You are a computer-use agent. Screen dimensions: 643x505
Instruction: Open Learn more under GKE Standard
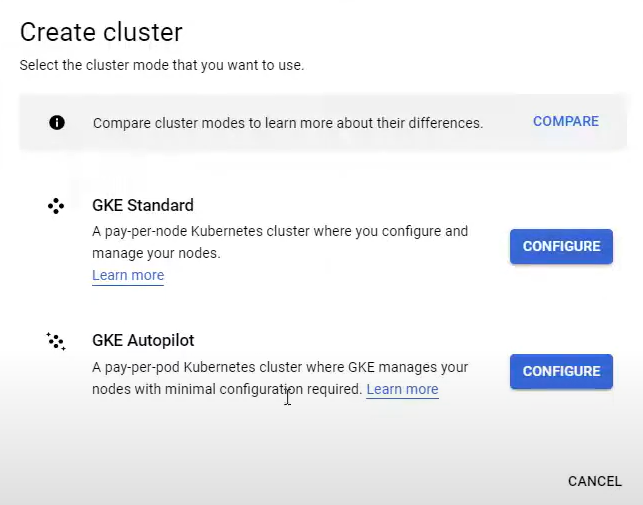[x=128, y=276]
